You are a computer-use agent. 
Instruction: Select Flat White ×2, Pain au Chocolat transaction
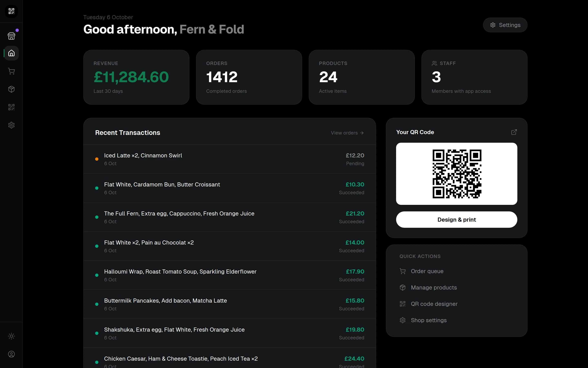(x=230, y=246)
